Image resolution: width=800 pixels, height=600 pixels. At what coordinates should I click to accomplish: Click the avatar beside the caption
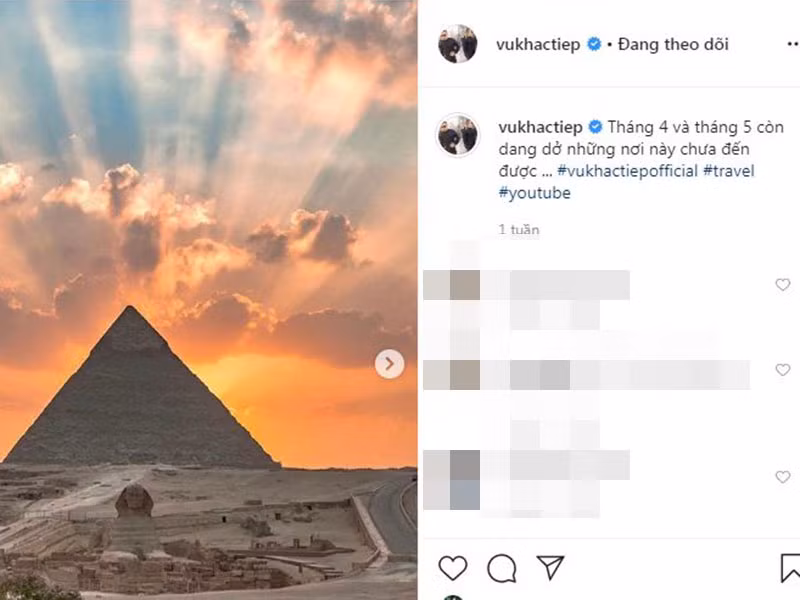[x=458, y=135]
